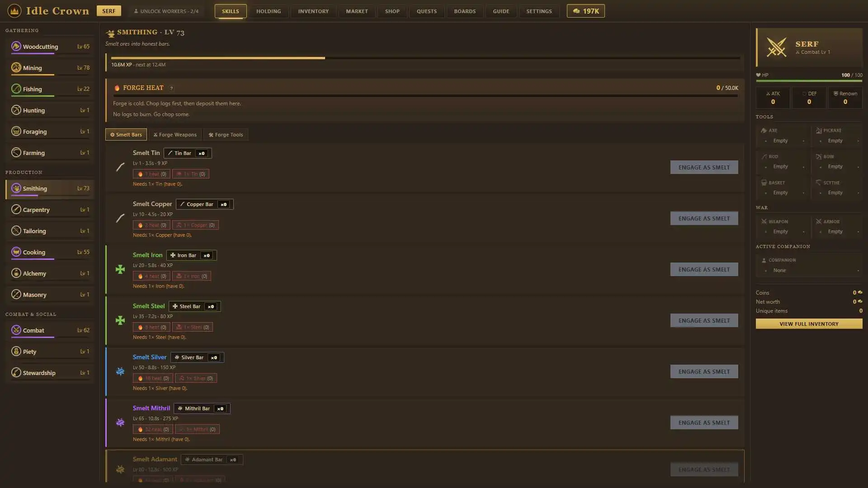Image resolution: width=868 pixels, height=488 pixels.
Task: Click Engage As Smelt for Tin
Action: tap(704, 167)
